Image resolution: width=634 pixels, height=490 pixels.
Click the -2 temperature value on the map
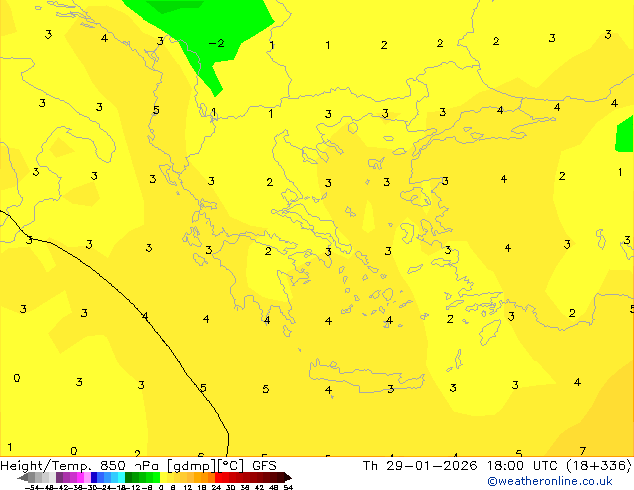pos(217,43)
